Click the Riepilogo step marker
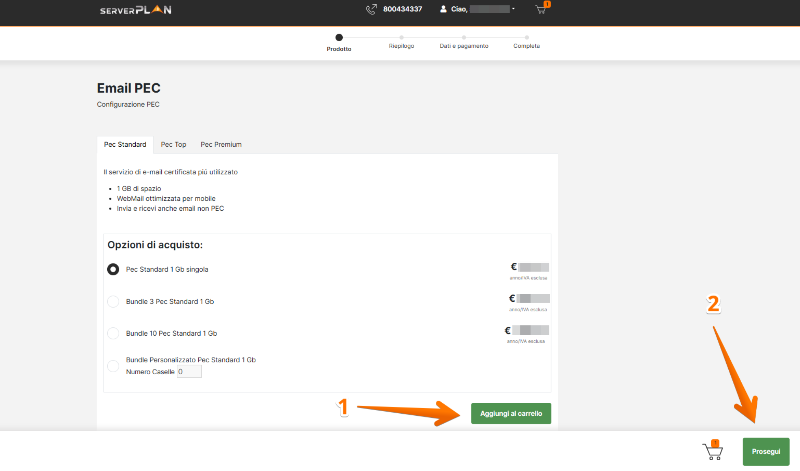Viewport: 800px width, 471px height. [401, 38]
